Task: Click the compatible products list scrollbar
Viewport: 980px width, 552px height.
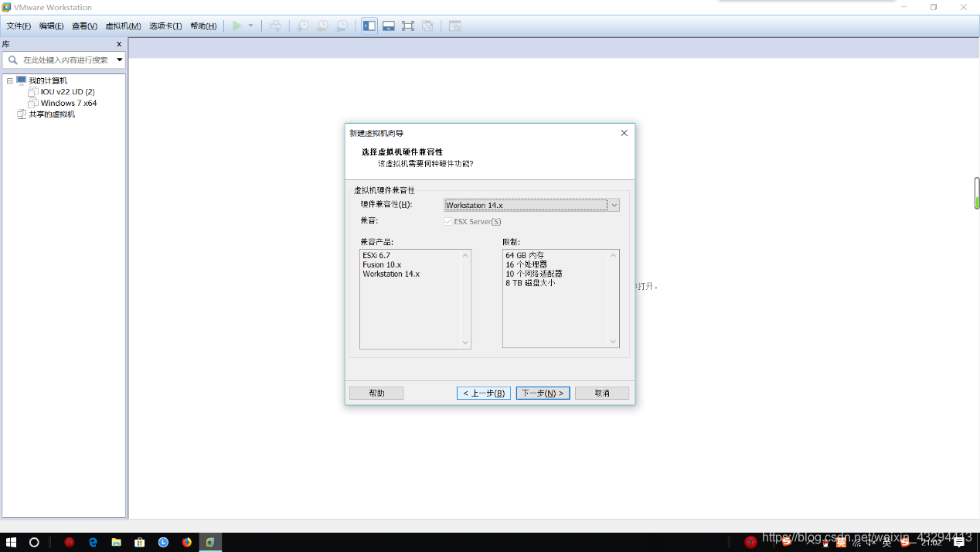Action: tap(465, 298)
